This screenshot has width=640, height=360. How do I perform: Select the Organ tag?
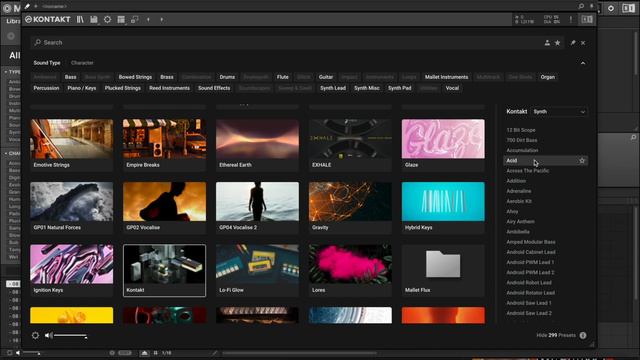548,77
